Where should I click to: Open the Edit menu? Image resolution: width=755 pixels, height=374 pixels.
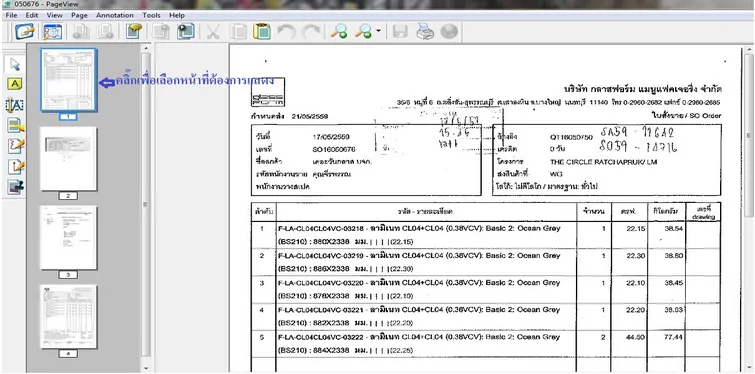[32, 15]
